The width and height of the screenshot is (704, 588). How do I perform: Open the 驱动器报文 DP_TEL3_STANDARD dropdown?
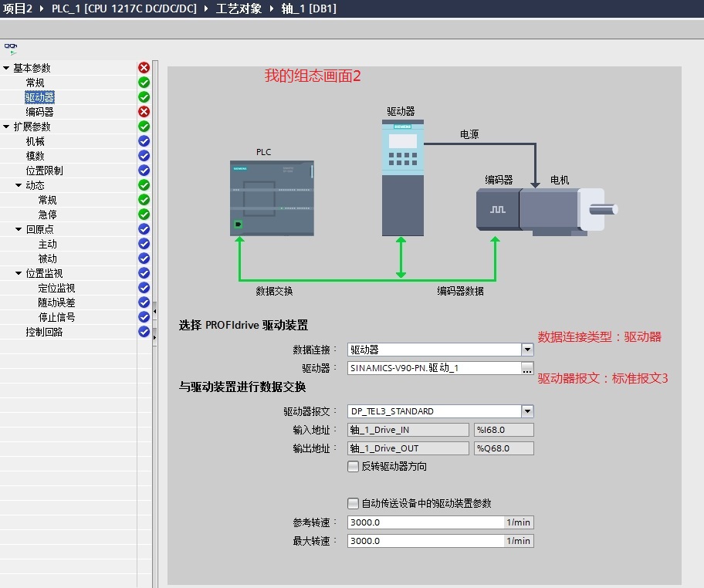pyautogui.click(x=527, y=411)
